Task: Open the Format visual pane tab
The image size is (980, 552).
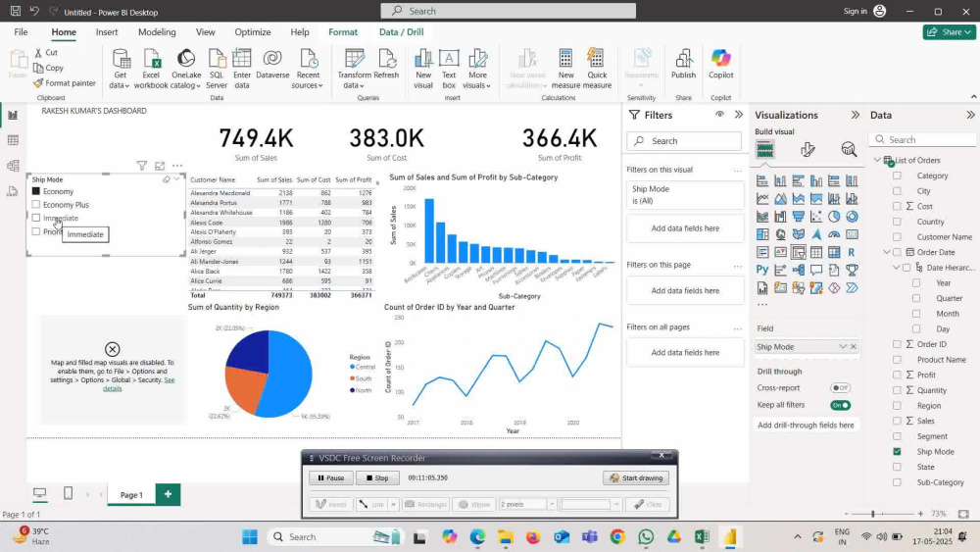Action: pos(808,149)
